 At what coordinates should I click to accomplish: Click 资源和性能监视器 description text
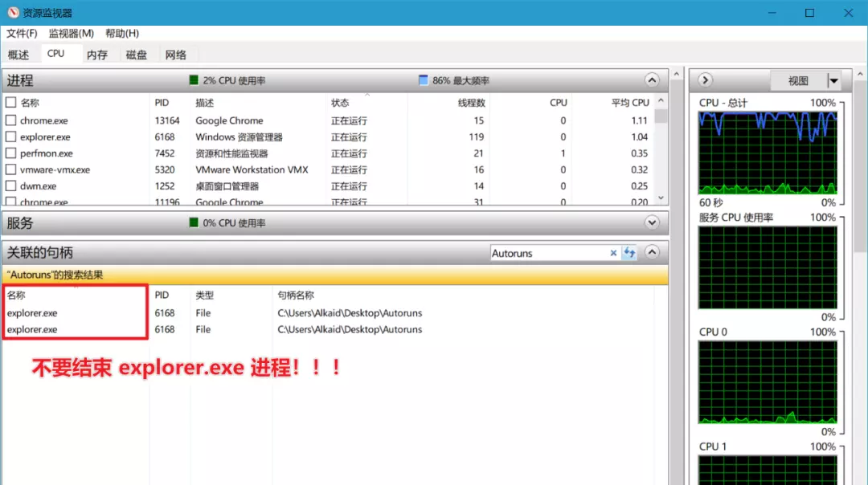pos(231,153)
